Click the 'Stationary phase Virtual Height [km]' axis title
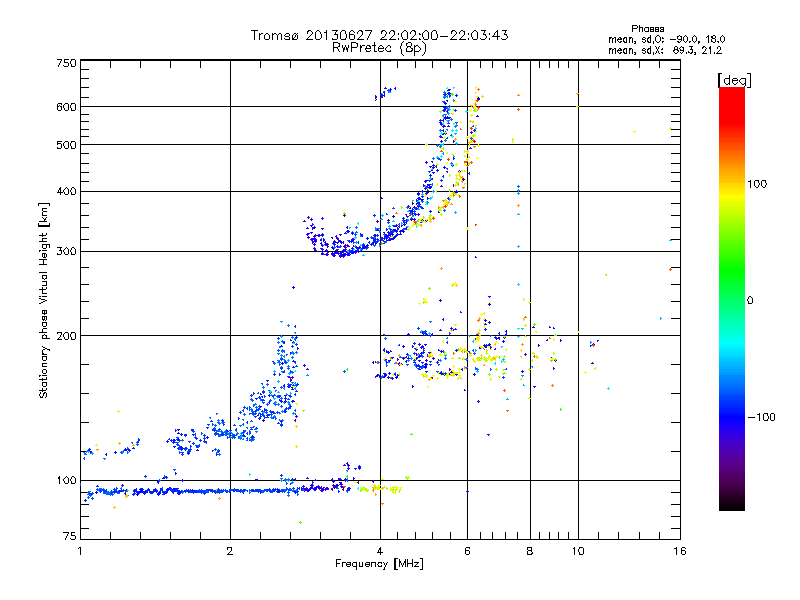 coord(44,300)
